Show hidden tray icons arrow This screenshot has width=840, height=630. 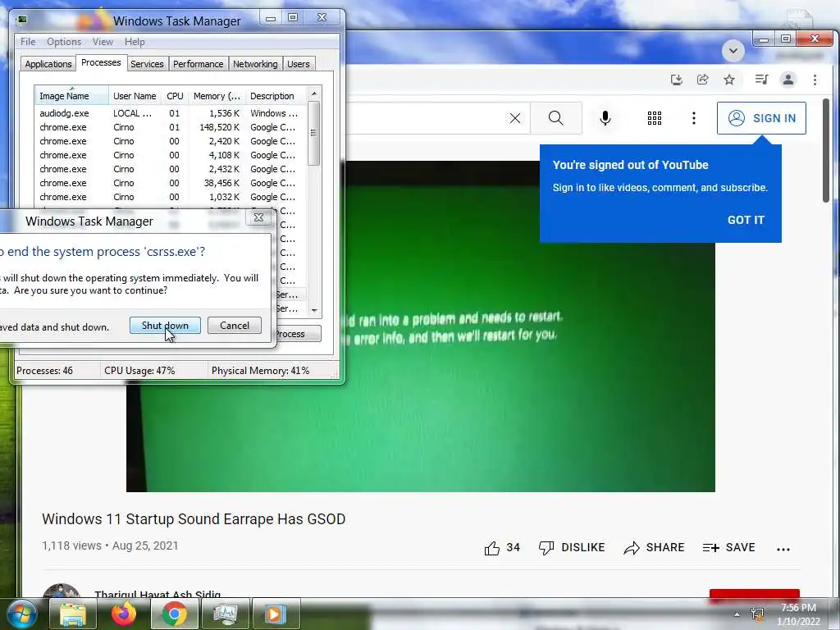(x=737, y=614)
